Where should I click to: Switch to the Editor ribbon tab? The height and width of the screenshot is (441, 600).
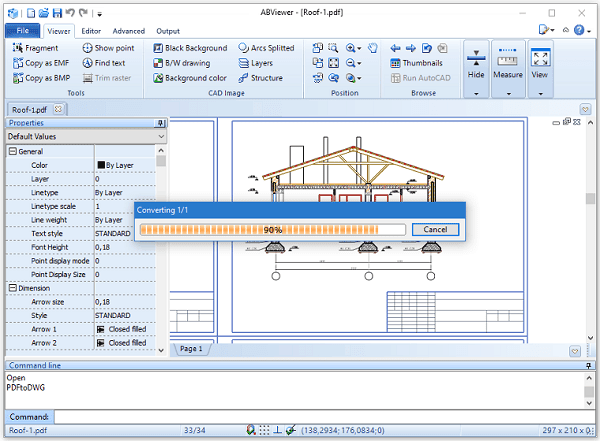click(x=91, y=31)
